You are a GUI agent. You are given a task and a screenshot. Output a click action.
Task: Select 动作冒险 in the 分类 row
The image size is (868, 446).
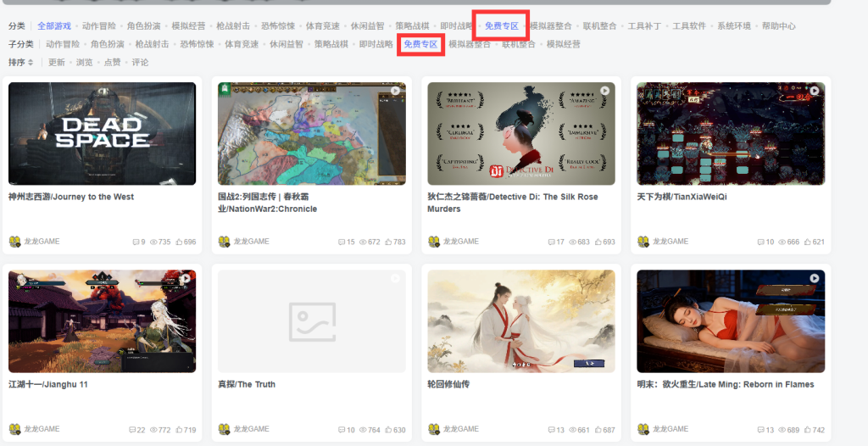tap(99, 26)
